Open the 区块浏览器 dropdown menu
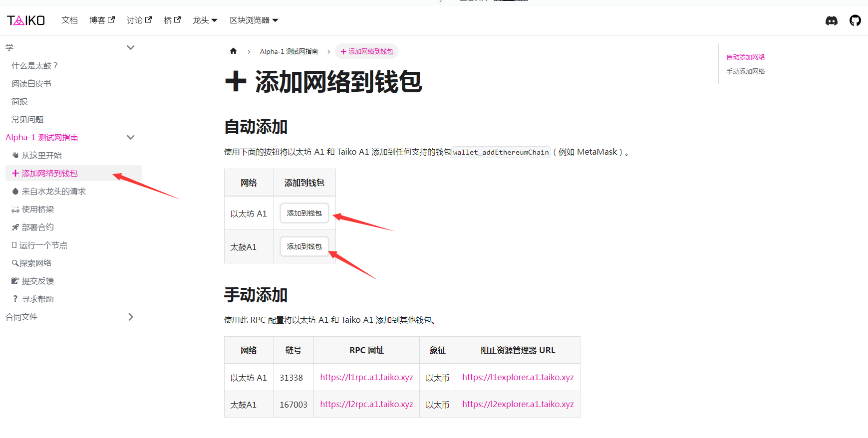 254,20
